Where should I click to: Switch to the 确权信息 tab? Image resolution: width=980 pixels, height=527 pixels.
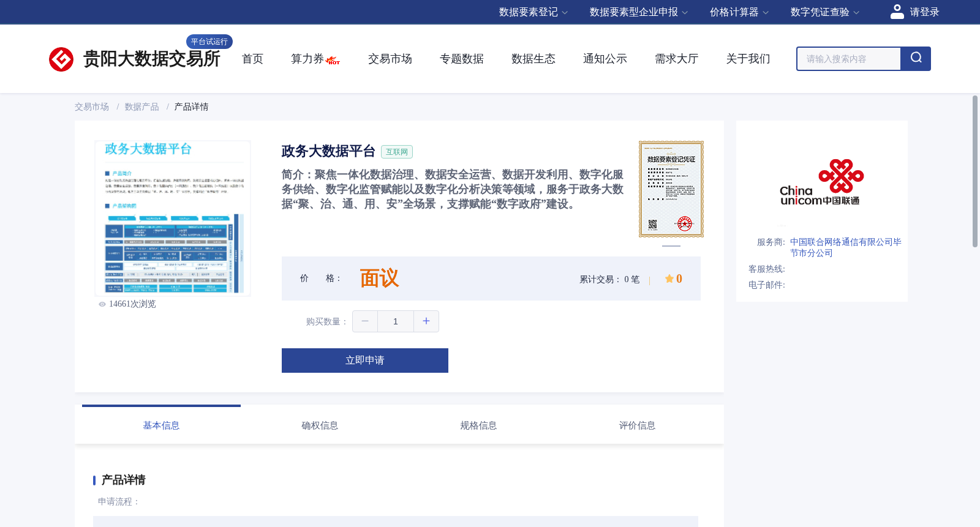[320, 425]
